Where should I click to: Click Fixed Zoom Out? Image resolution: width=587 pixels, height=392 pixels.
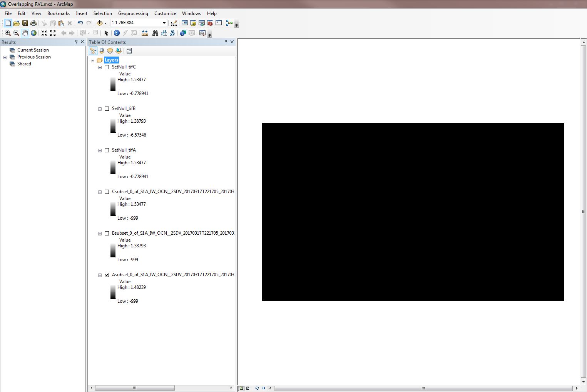point(53,33)
